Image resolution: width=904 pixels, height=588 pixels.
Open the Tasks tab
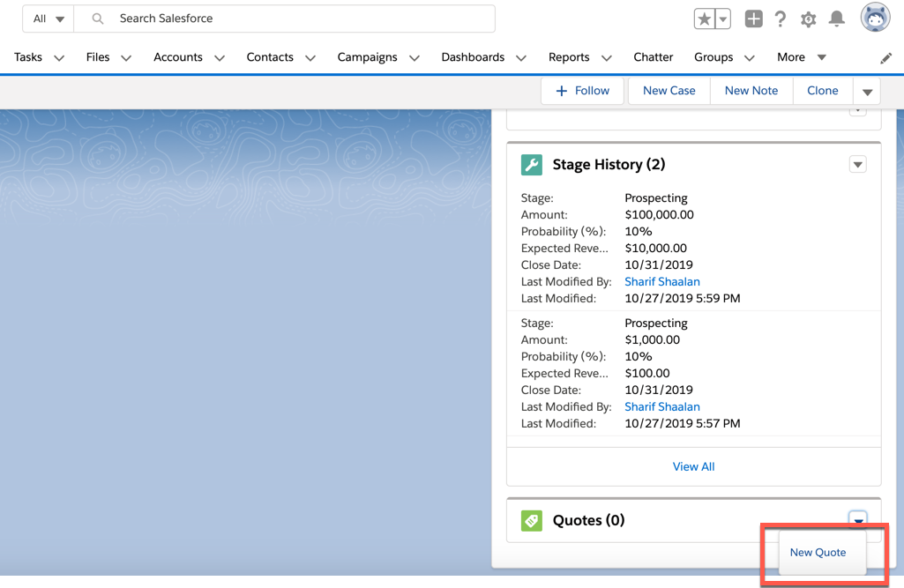tap(28, 57)
